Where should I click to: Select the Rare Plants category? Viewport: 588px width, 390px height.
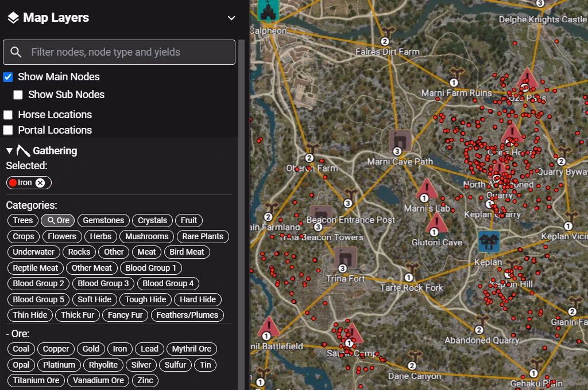click(203, 236)
